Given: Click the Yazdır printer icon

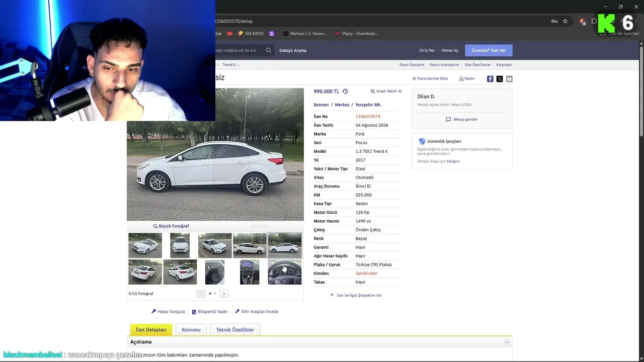Looking at the screenshot, I should pos(461,79).
